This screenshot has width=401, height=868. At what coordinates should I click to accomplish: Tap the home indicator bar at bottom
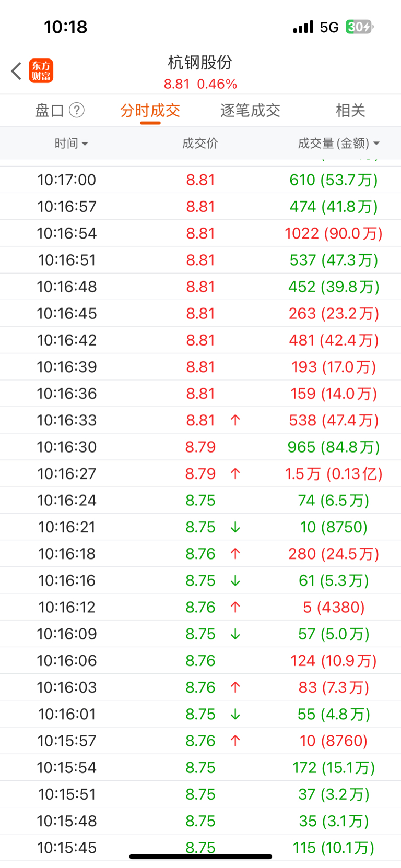(200, 856)
